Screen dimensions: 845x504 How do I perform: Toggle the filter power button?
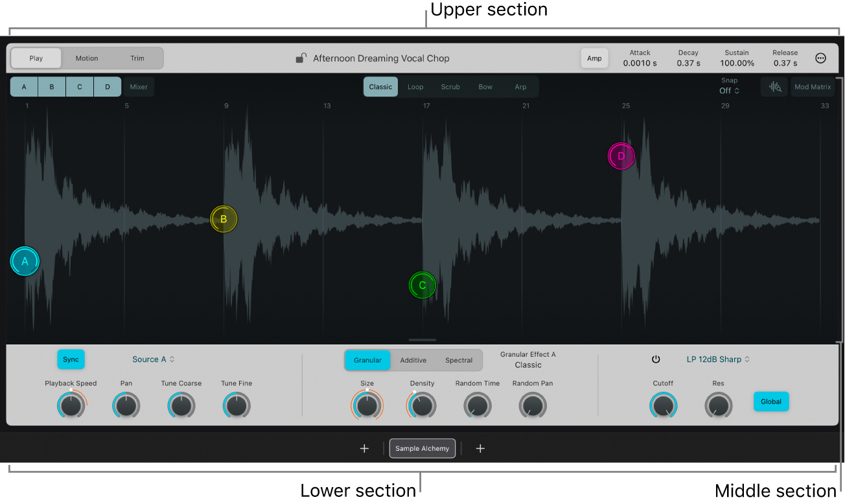pos(656,359)
